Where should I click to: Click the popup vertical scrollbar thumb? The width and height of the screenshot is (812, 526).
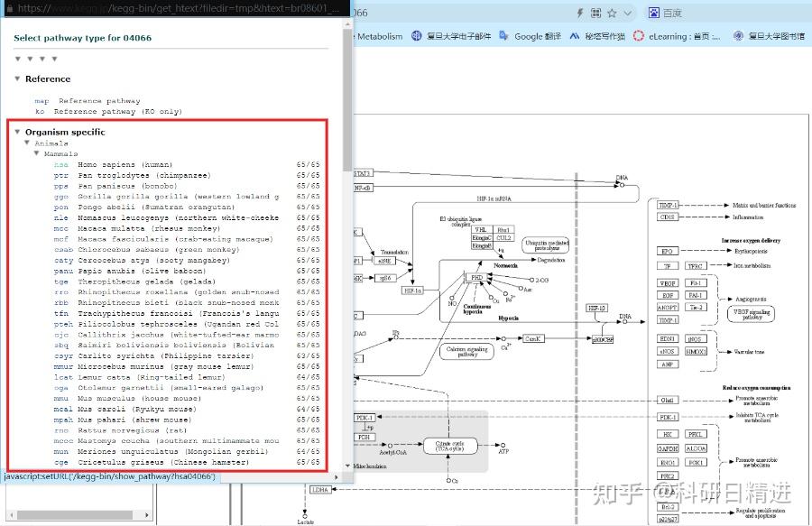[347, 98]
